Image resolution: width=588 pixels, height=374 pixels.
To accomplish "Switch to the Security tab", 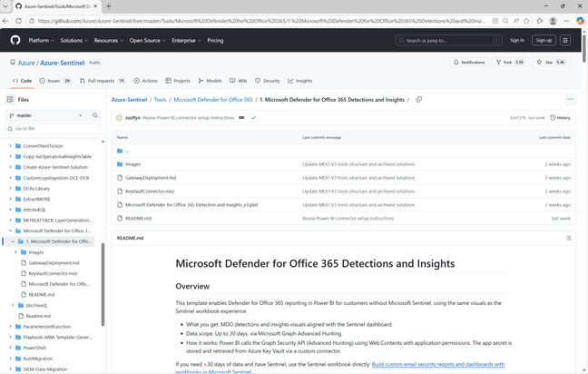I will [x=268, y=81].
